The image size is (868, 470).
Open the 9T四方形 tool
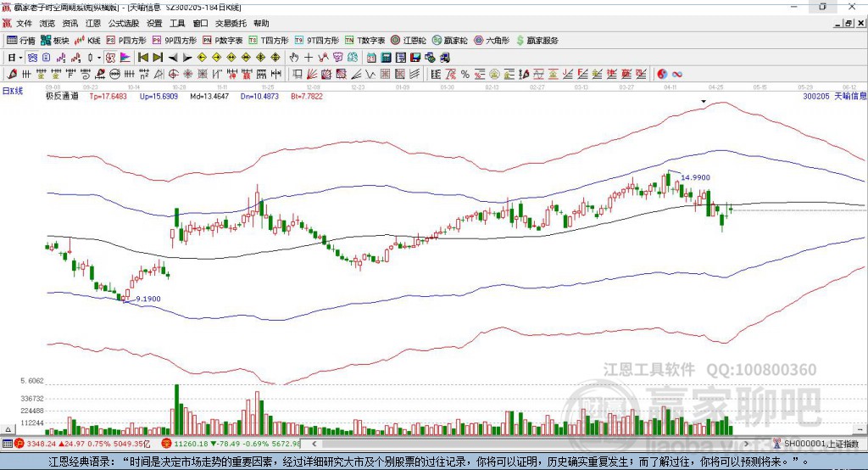[x=317, y=41]
